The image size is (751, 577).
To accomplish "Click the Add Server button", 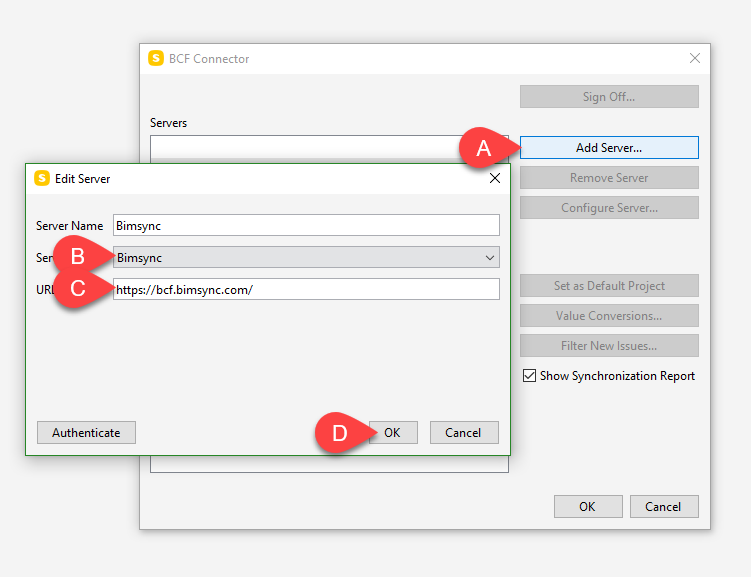I will 609,147.
